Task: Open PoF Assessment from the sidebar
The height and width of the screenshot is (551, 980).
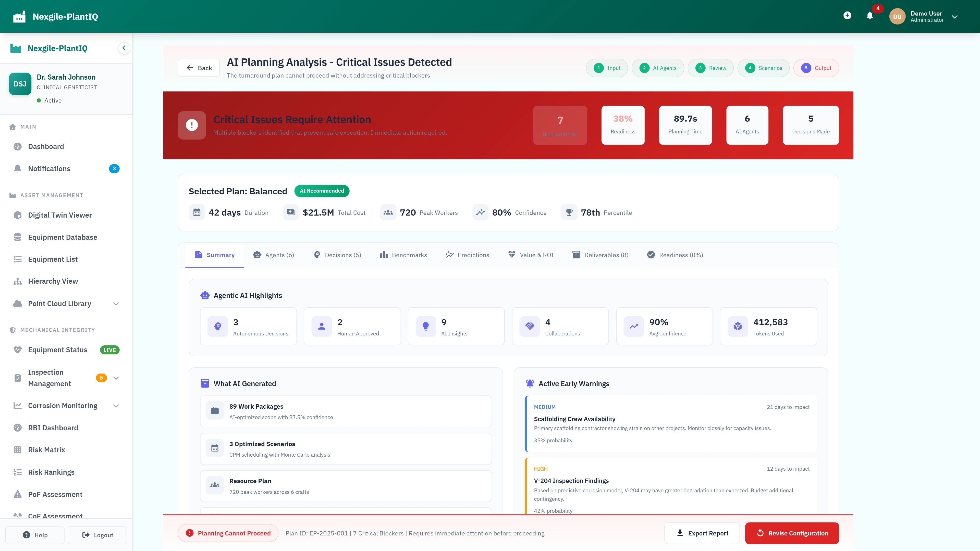Action: (x=55, y=494)
